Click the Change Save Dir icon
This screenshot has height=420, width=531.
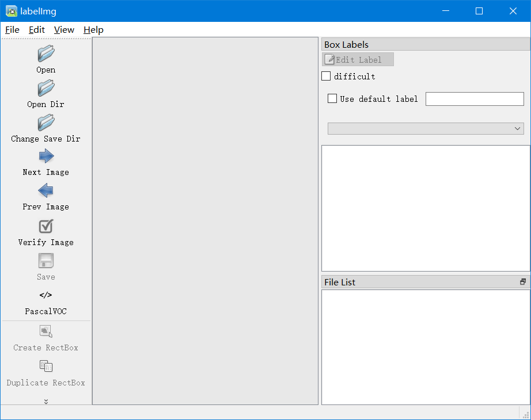click(x=46, y=123)
